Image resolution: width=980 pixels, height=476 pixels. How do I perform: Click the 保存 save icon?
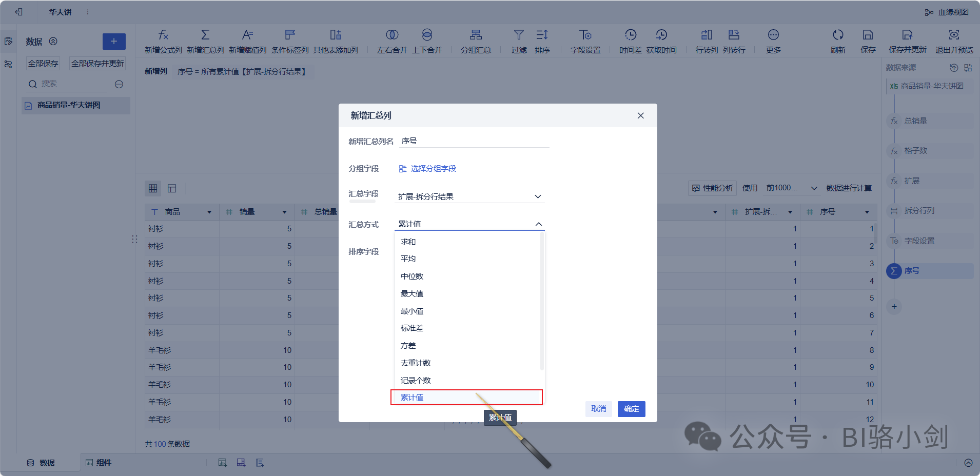coord(868,35)
